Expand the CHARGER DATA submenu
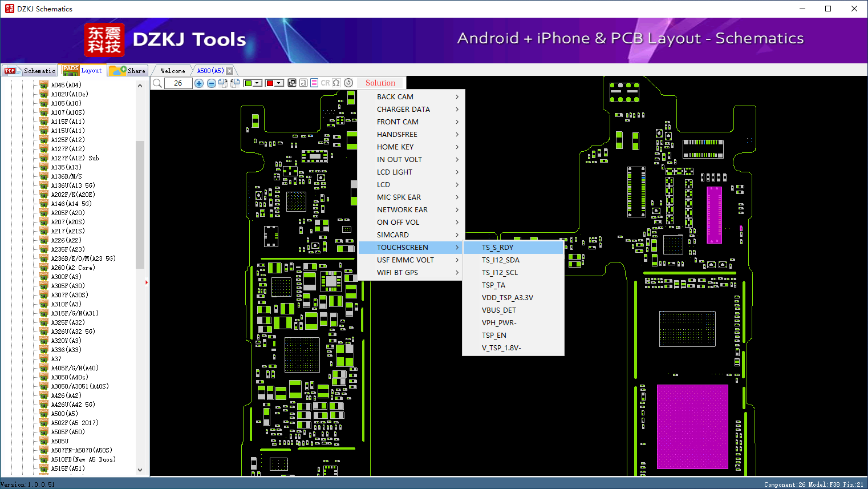The image size is (868, 489). tap(411, 110)
